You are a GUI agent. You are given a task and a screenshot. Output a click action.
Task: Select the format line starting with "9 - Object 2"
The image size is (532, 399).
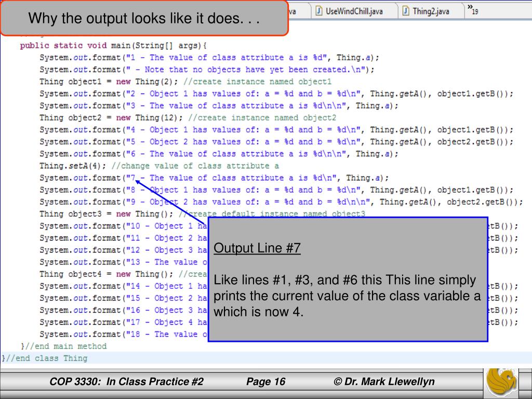point(281,202)
